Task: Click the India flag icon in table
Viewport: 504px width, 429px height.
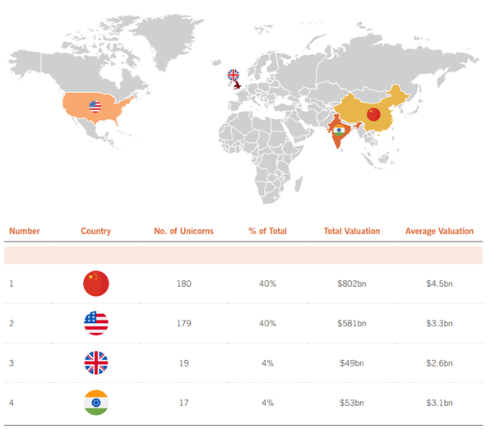Action: [x=96, y=401]
